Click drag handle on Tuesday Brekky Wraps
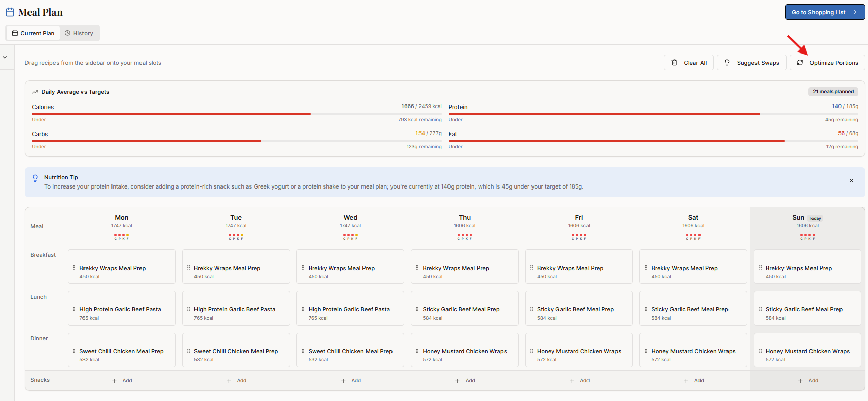The image size is (868, 401). [x=189, y=268]
